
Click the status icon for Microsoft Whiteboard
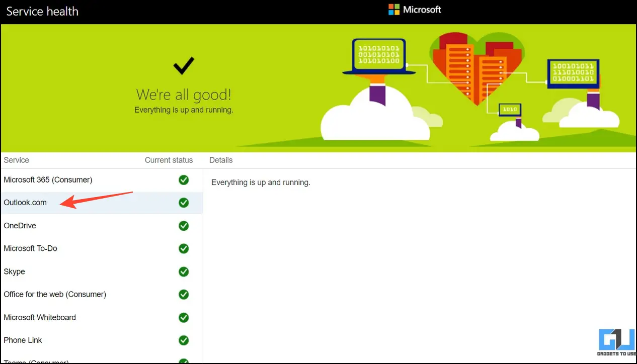click(x=184, y=317)
